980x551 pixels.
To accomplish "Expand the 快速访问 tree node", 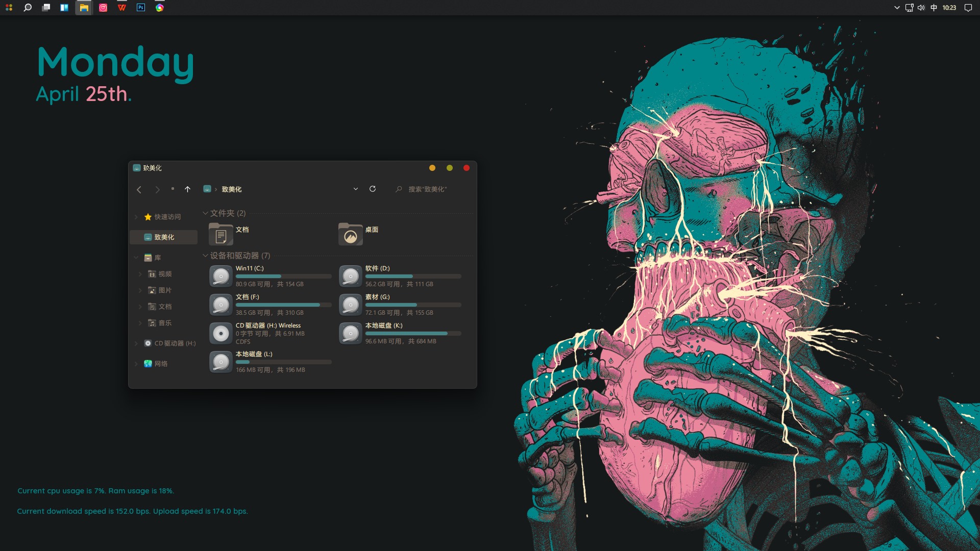I will click(136, 217).
